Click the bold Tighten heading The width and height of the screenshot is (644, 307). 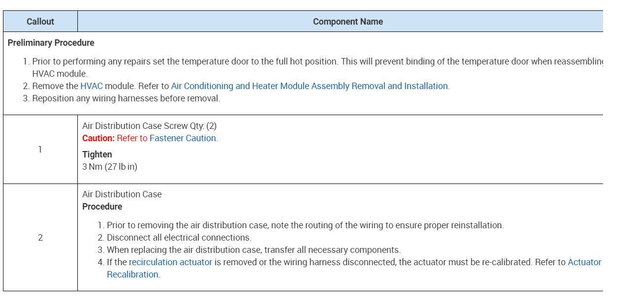[97, 154]
